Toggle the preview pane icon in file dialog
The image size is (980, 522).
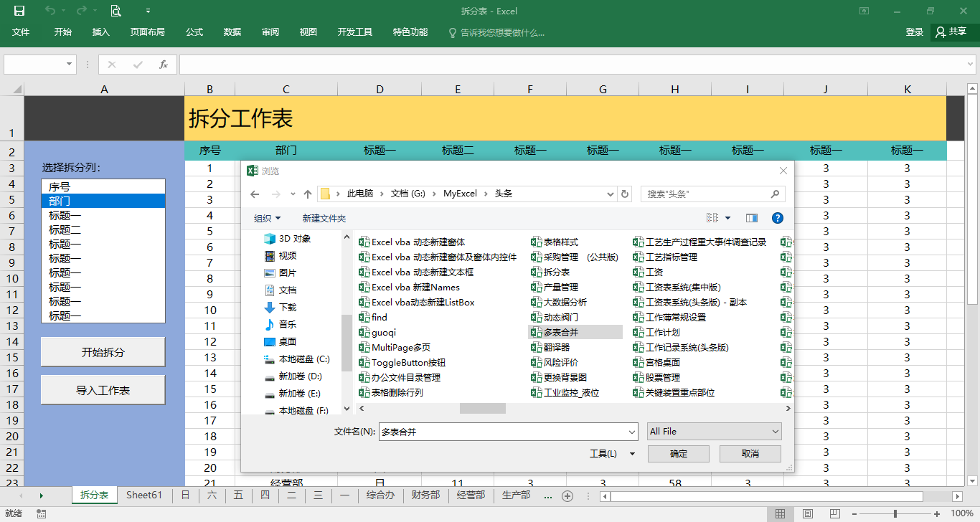click(752, 218)
